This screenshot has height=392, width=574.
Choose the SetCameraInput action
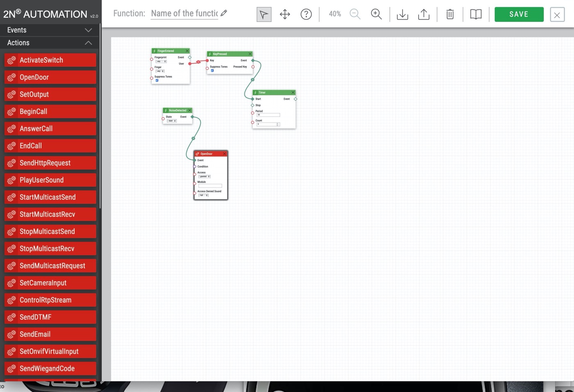(50, 283)
